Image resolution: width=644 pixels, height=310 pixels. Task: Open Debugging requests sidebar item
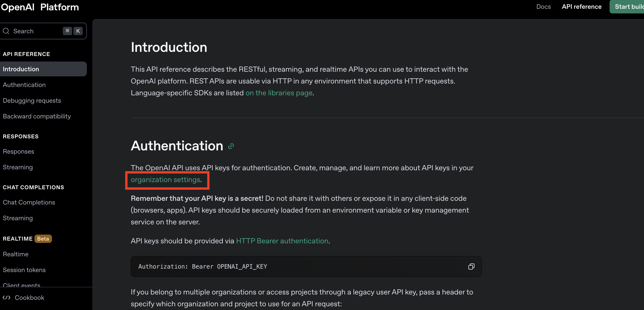32,101
